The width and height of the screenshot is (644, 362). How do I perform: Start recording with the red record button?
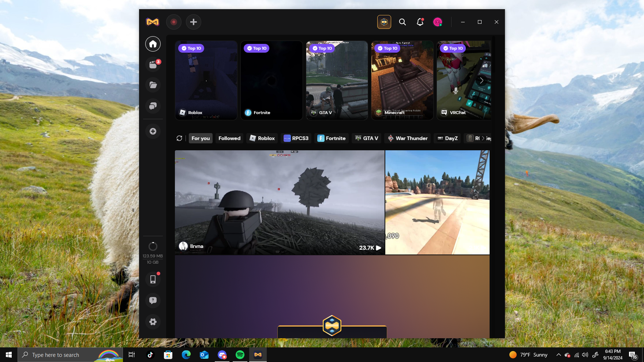[174, 22]
